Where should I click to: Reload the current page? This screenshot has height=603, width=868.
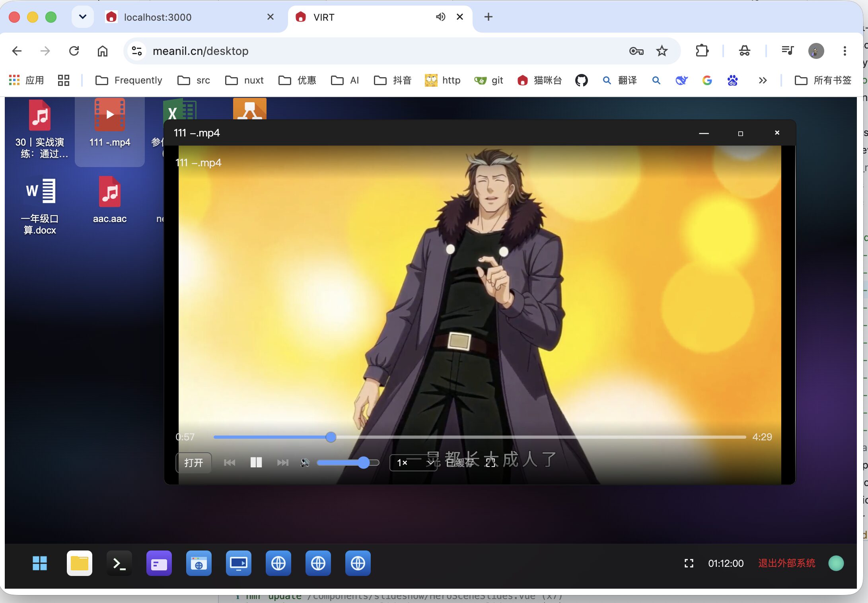[74, 51]
